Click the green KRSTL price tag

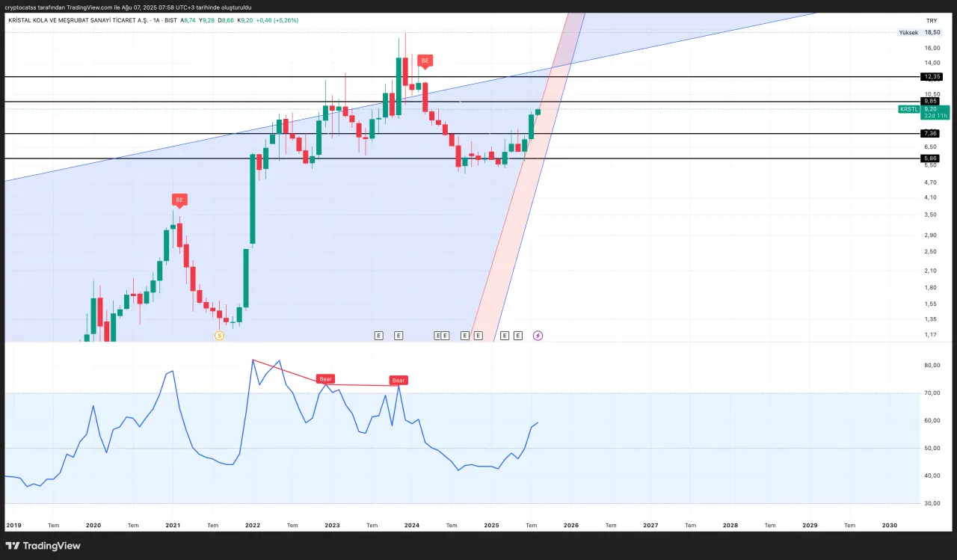[x=908, y=109]
